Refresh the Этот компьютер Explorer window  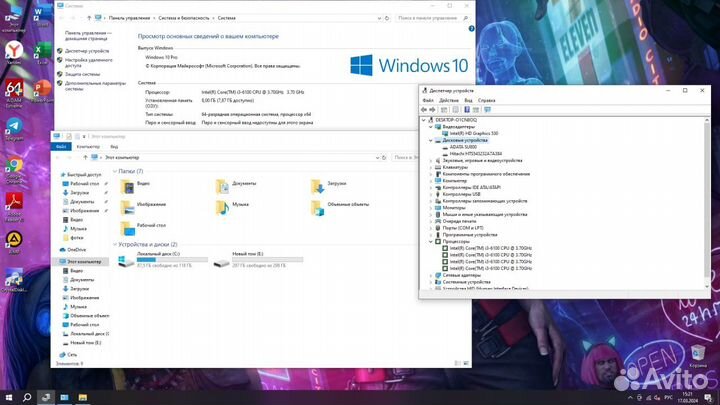click(384, 158)
